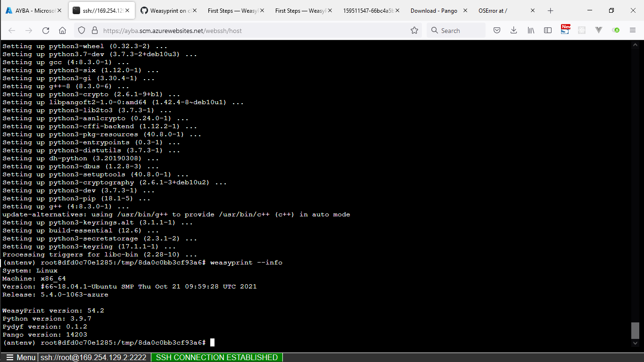Click the Back navigation arrow
Screen dimensions: 644x362
pyautogui.click(x=12, y=30)
